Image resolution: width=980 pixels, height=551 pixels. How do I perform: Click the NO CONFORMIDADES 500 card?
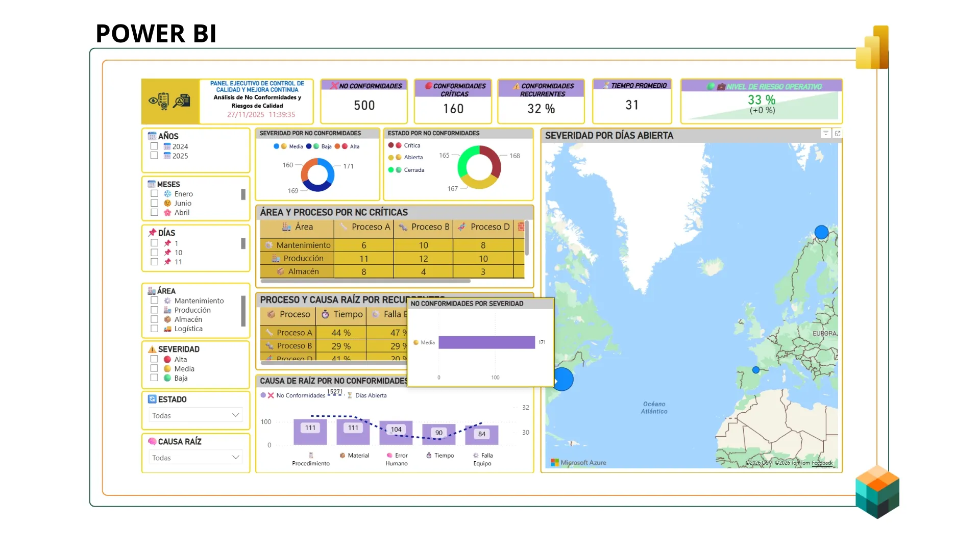point(364,101)
